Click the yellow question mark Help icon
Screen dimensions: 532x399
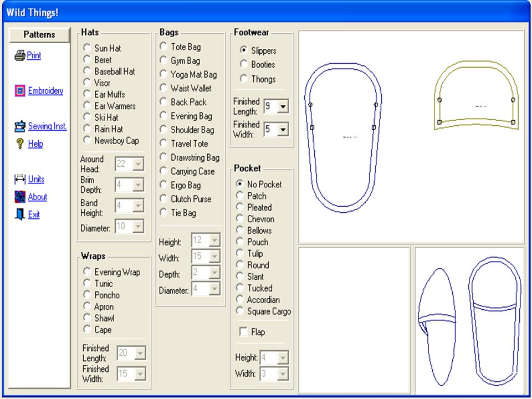pos(20,144)
